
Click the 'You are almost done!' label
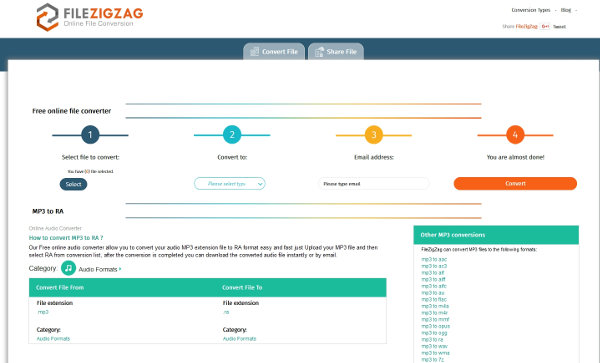pyautogui.click(x=515, y=157)
